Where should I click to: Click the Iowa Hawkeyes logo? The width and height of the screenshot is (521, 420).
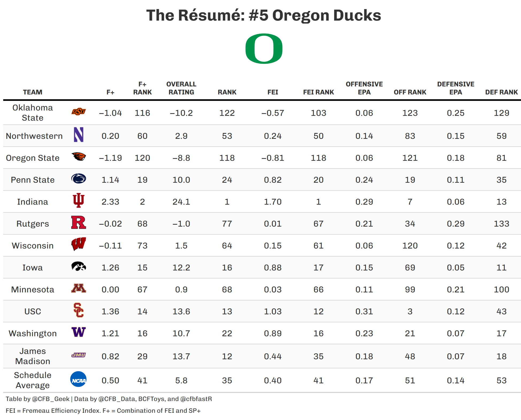pos(78,266)
